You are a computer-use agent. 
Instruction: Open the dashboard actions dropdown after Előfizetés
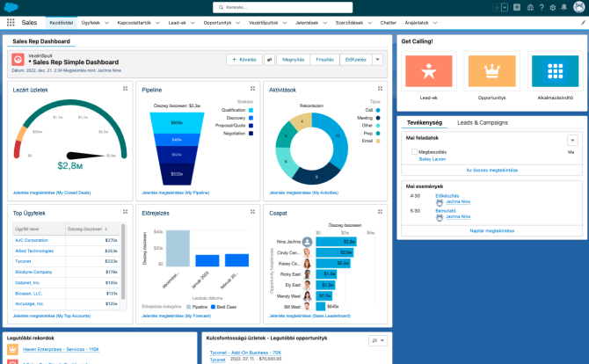(x=378, y=60)
